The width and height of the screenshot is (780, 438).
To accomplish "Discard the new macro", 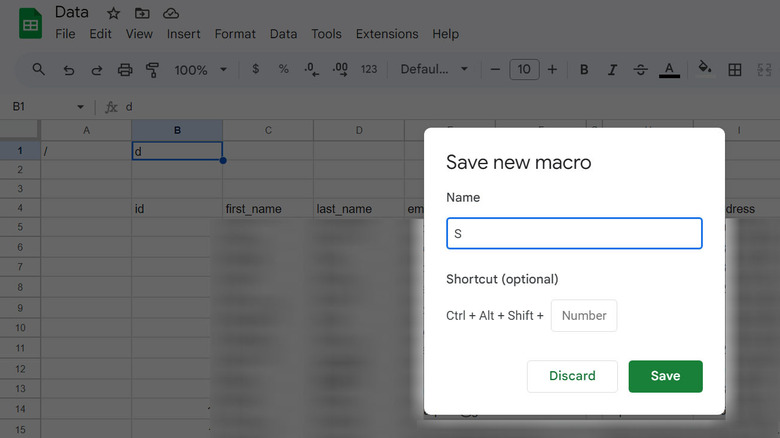I will point(572,376).
